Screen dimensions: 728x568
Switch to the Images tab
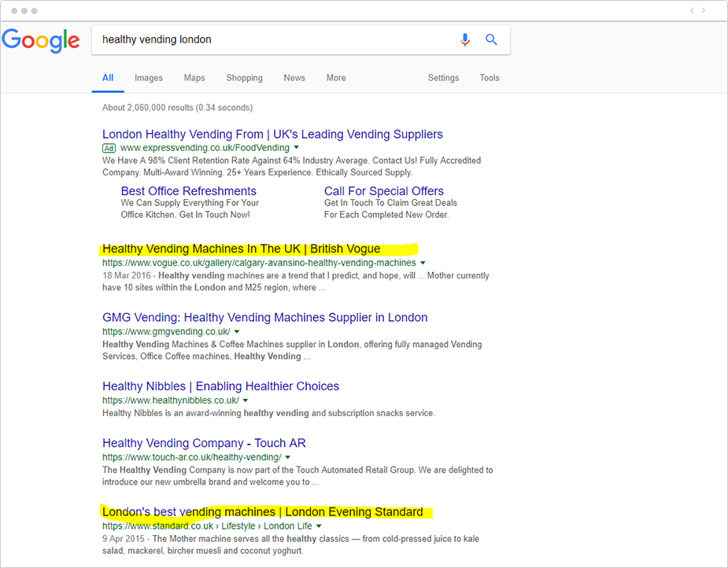pyautogui.click(x=148, y=78)
